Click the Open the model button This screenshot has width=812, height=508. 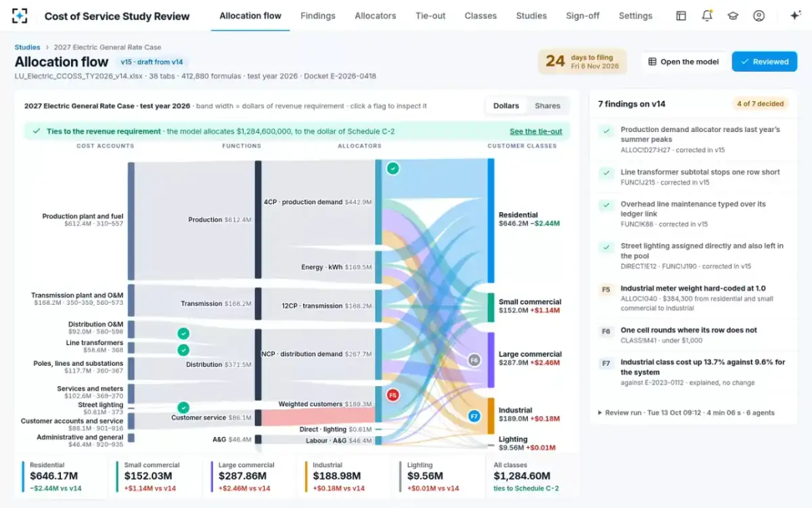683,62
